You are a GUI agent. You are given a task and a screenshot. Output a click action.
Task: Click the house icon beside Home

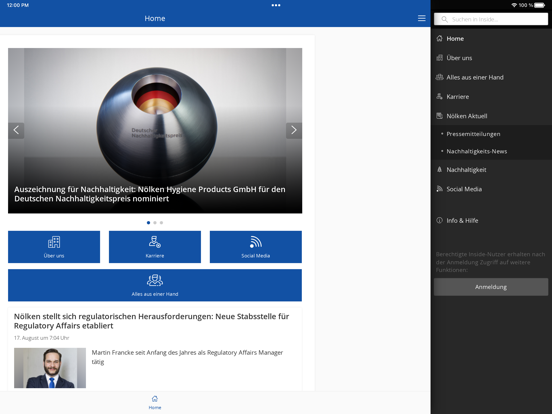[x=439, y=38]
